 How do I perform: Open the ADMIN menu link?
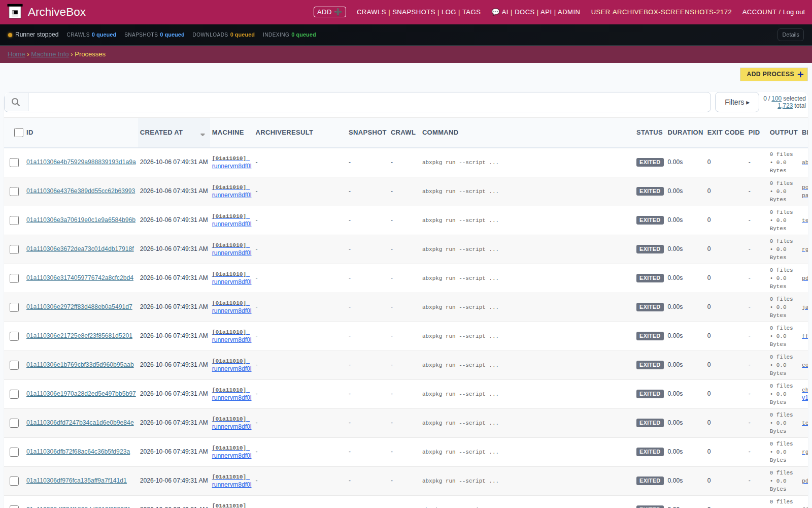click(x=568, y=12)
